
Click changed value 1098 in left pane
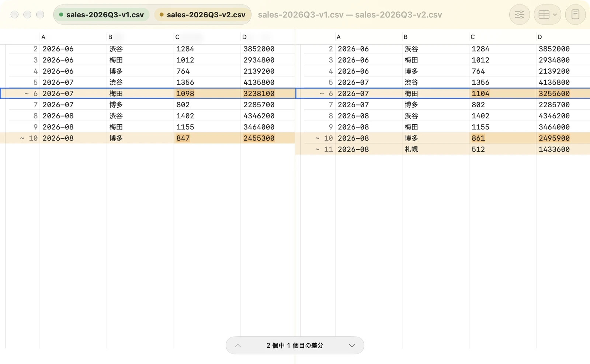(185, 94)
